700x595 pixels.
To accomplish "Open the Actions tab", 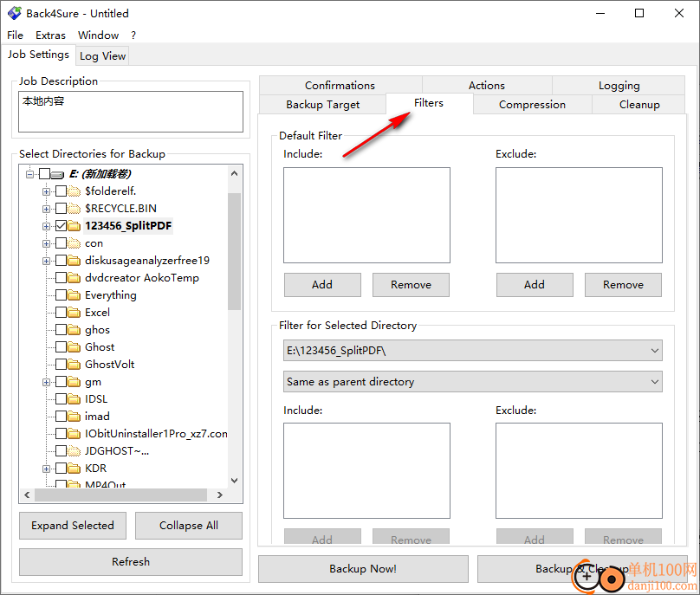I will [x=487, y=85].
